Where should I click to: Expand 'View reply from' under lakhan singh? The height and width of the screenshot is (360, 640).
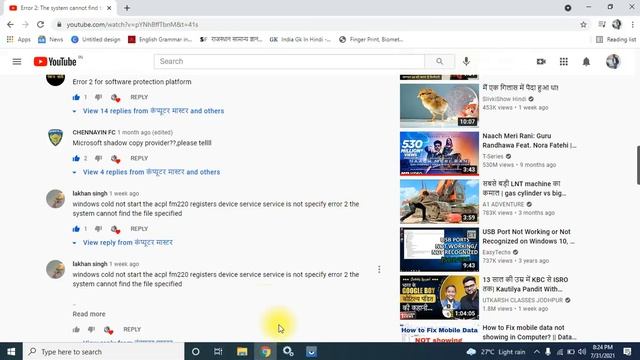point(127,242)
